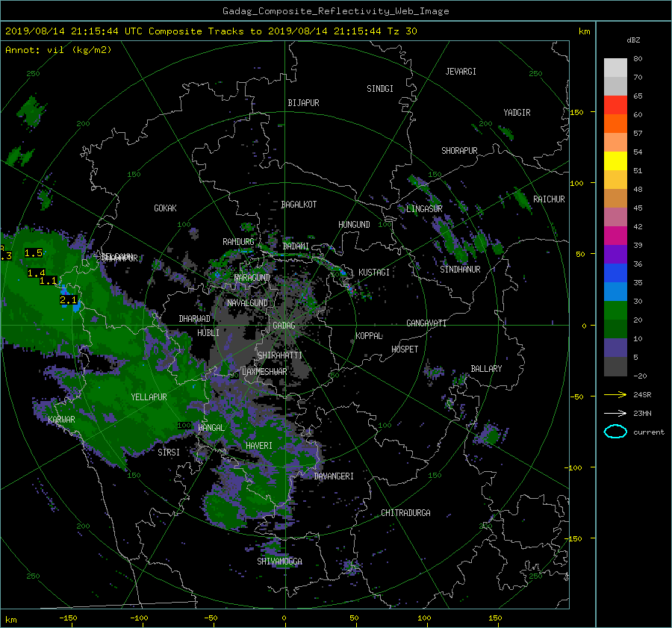
Task: Click the SHORAPUR city label
Action: (x=459, y=151)
